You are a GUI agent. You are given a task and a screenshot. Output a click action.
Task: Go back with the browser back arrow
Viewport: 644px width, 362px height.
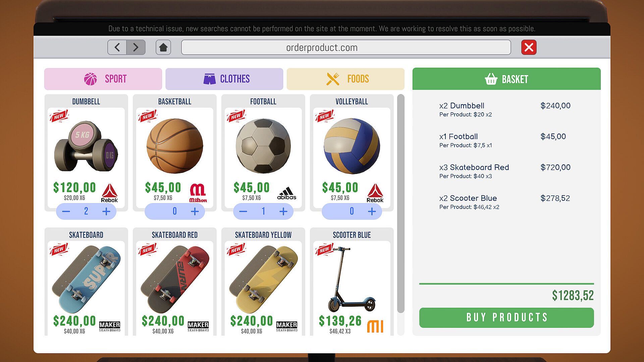click(117, 47)
